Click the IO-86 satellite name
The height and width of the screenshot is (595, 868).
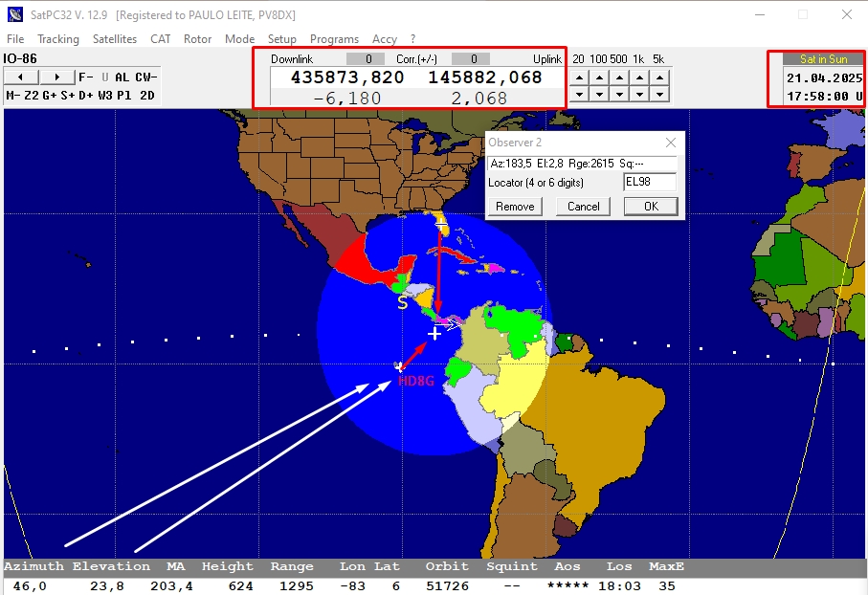[20, 58]
